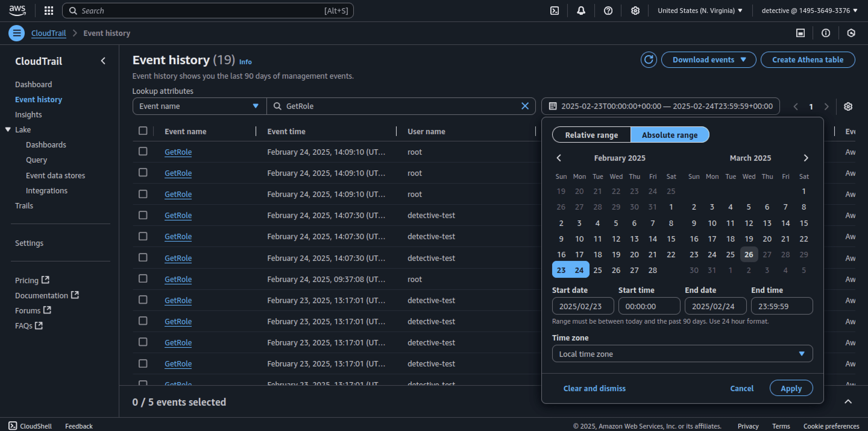Select February 25 in the calendar
The width and height of the screenshot is (868, 431).
(597, 270)
